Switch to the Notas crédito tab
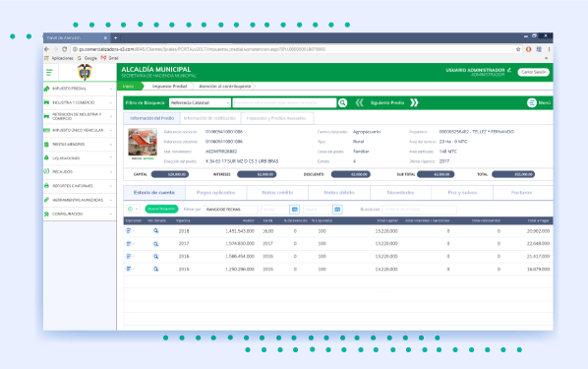The width and height of the screenshot is (588, 369). [277, 193]
